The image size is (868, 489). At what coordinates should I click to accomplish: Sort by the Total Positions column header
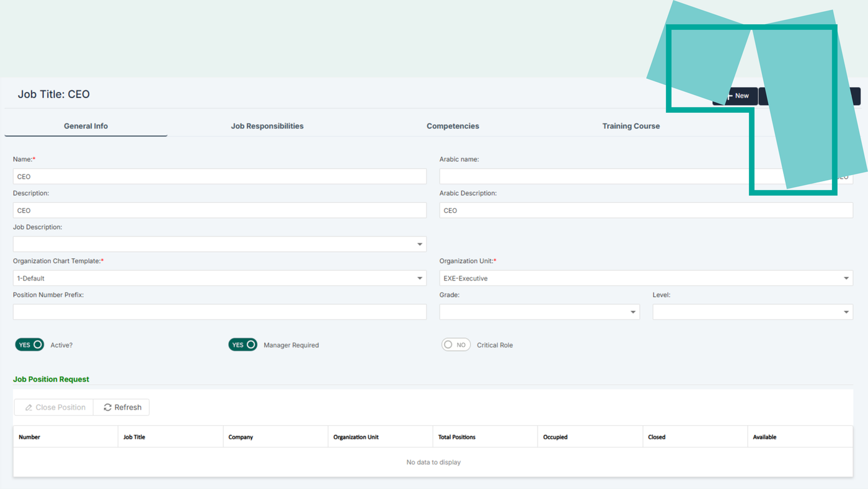point(457,437)
